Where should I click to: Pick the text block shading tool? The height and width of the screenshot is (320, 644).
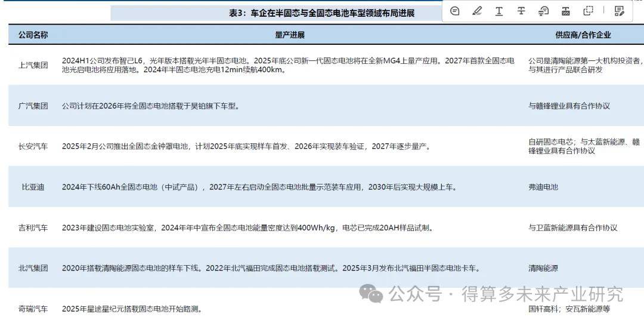tap(566, 11)
